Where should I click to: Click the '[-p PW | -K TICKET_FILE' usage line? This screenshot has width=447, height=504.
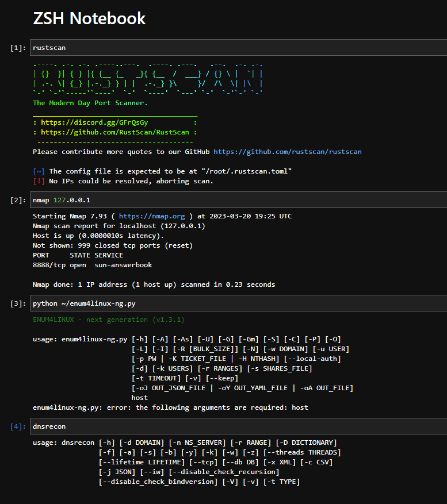pos(236,359)
